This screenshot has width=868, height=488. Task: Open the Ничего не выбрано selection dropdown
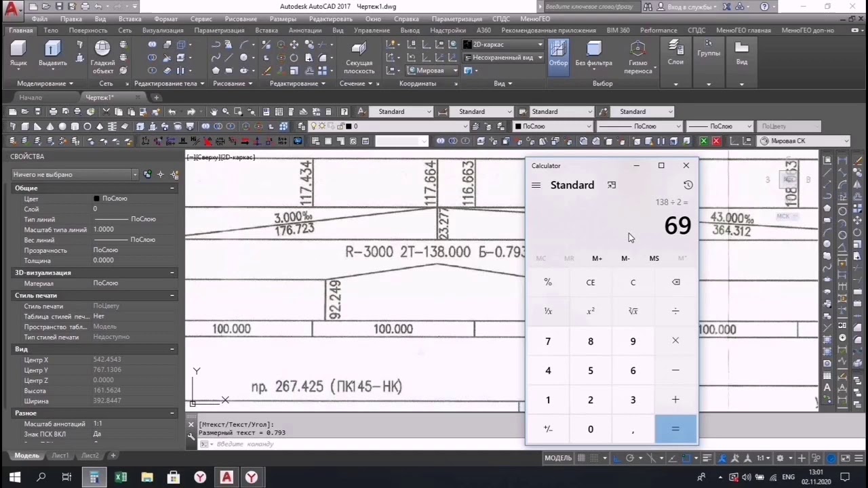[x=75, y=174]
